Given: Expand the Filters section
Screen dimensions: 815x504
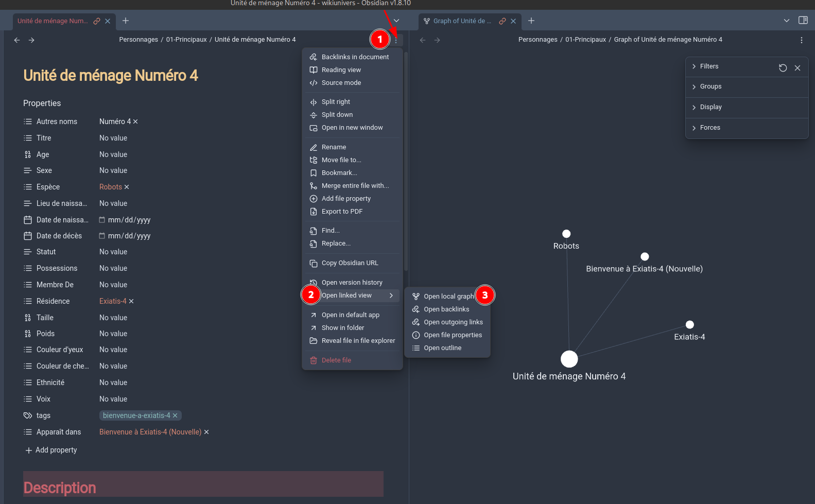Looking at the screenshot, I should coord(709,66).
